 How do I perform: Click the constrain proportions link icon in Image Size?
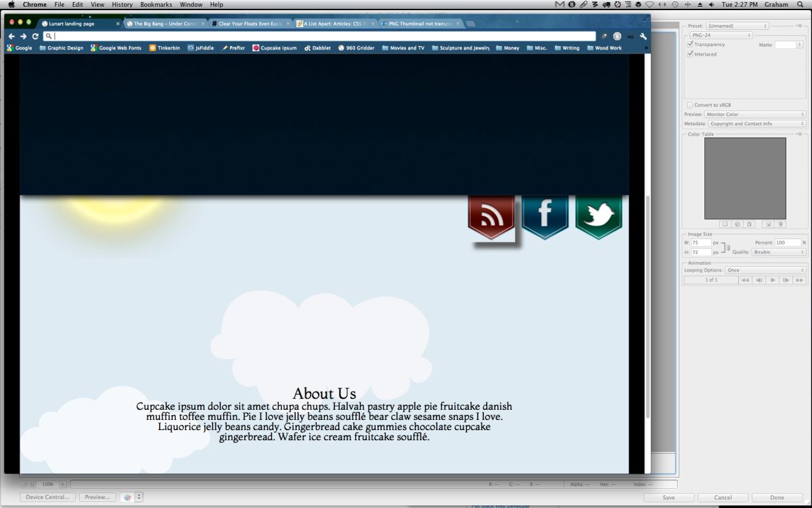click(727, 247)
